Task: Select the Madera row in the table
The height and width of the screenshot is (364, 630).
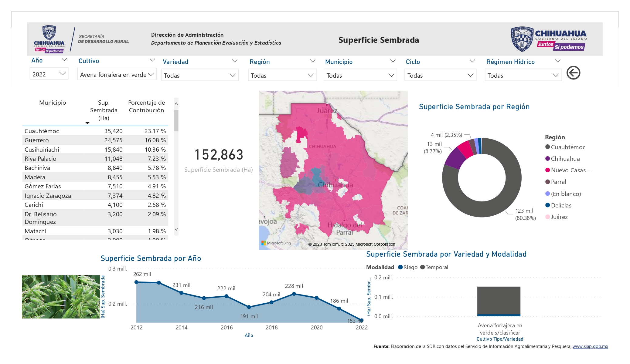Action: click(x=95, y=177)
